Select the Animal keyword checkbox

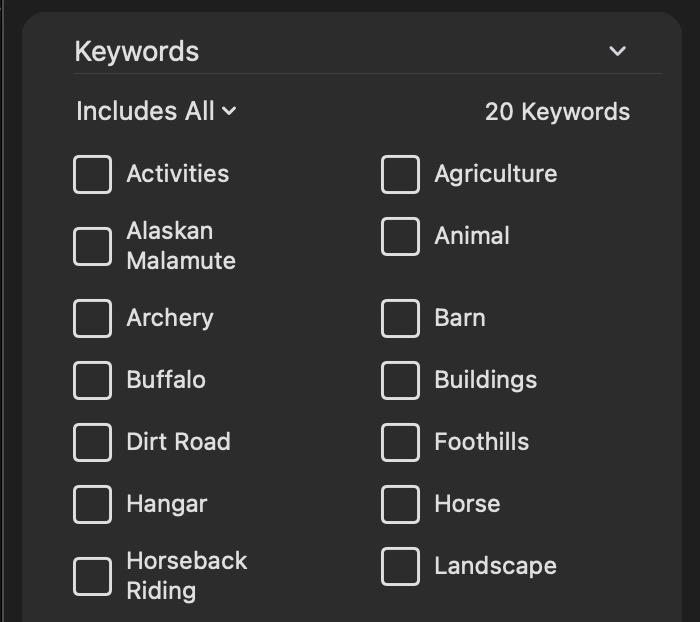pyautogui.click(x=400, y=236)
